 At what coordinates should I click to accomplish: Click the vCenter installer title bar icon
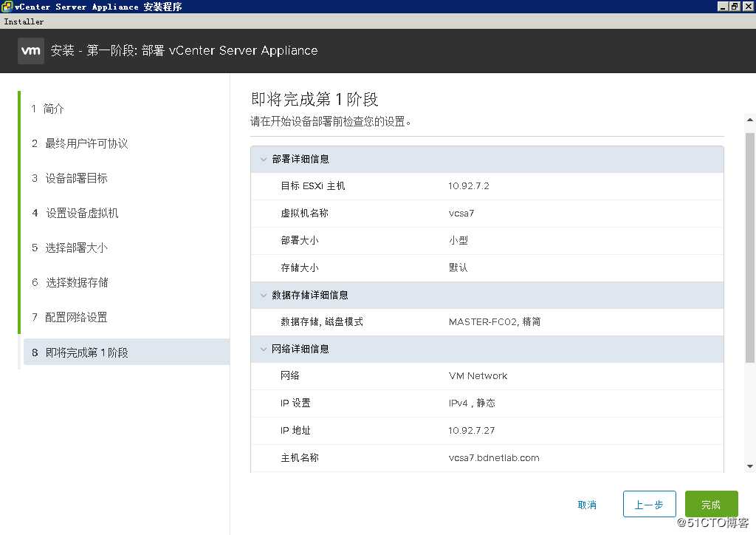[x=7, y=6]
